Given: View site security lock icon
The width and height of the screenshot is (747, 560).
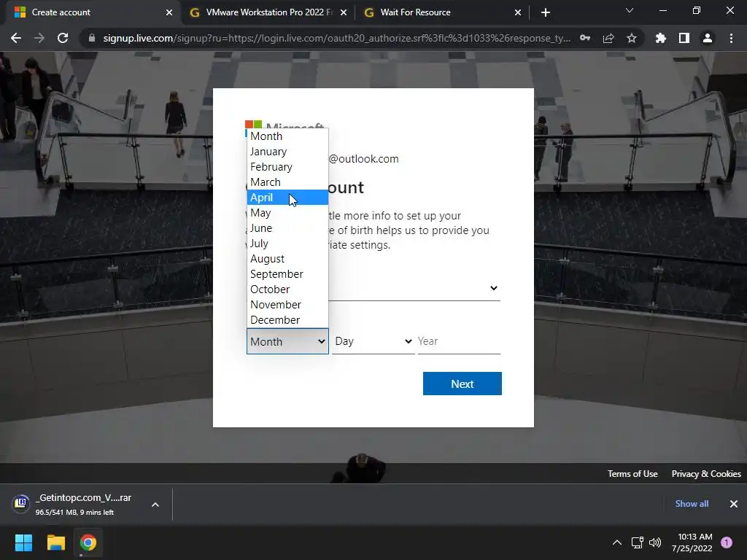Looking at the screenshot, I should 92,38.
